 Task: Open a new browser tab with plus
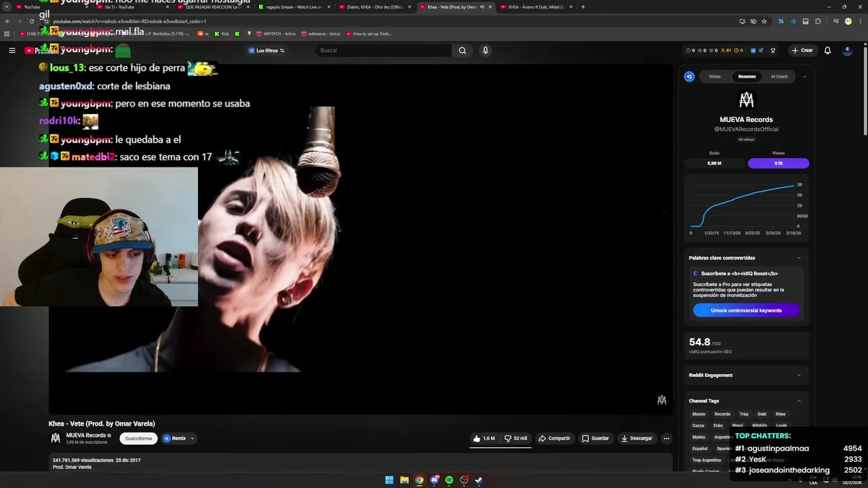(583, 7)
